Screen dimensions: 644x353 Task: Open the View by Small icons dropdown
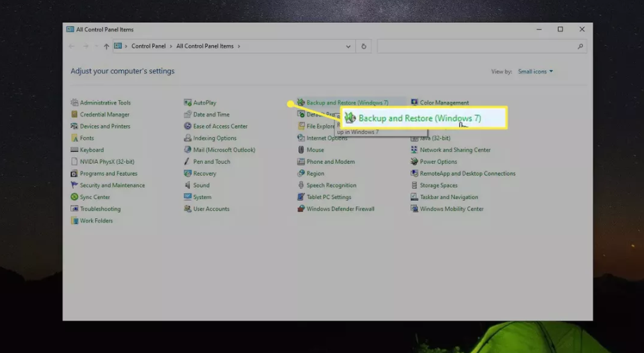(x=535, y=72)
